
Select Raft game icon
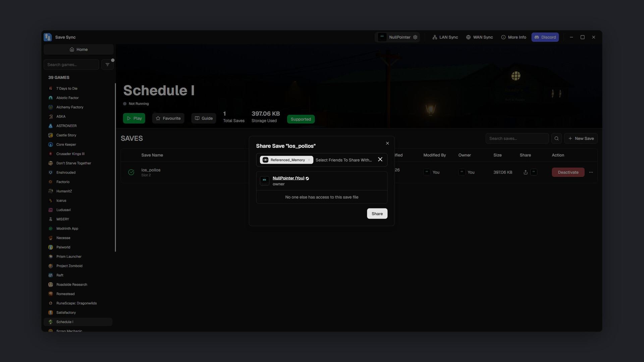(x=51, y=275)
